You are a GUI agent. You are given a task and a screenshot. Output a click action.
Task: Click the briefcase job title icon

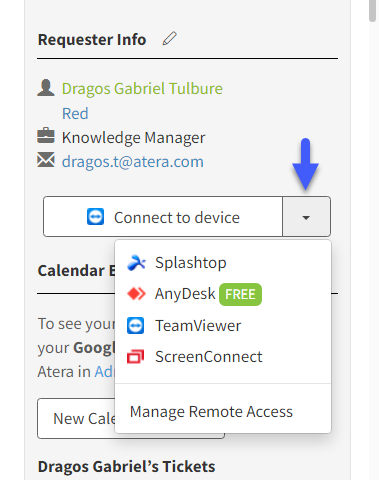(x=46, y=135)
